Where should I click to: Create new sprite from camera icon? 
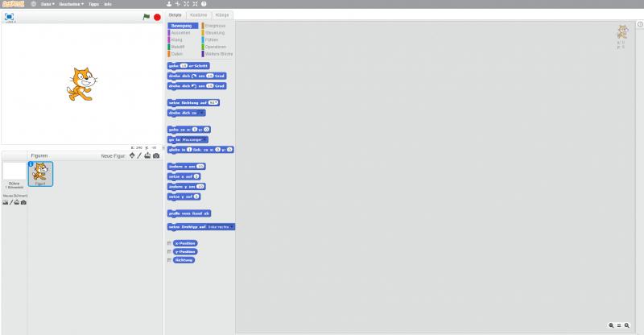point(156,155)
